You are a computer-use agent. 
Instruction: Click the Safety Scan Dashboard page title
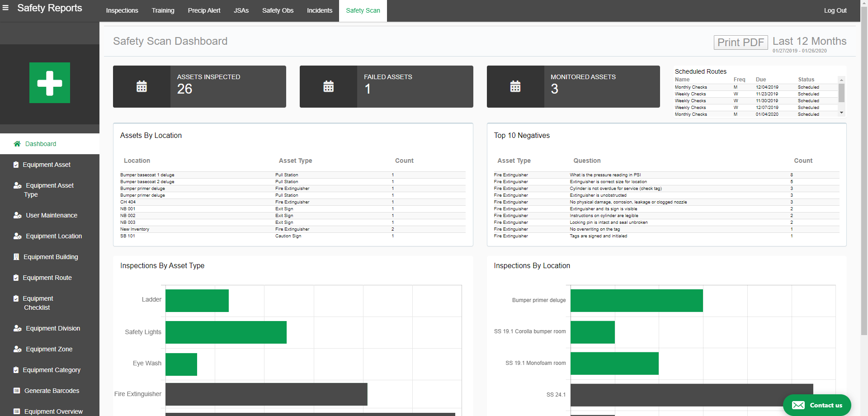[170, 41]
